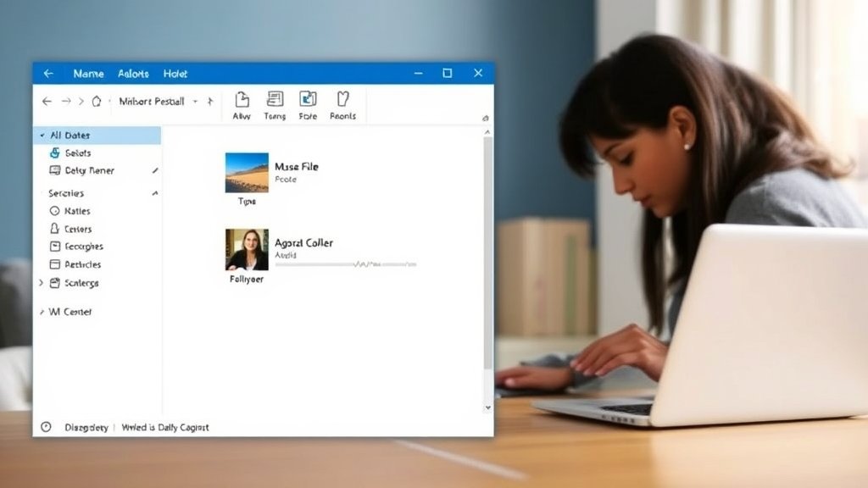Click the Feonls toolbar icon
868x488 pixels.
click(x=342, y=100)
